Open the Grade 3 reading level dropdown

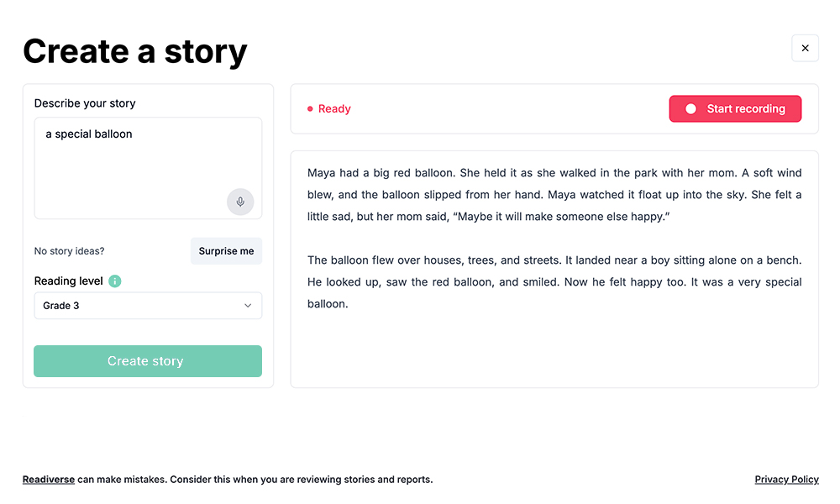(148, 305)
